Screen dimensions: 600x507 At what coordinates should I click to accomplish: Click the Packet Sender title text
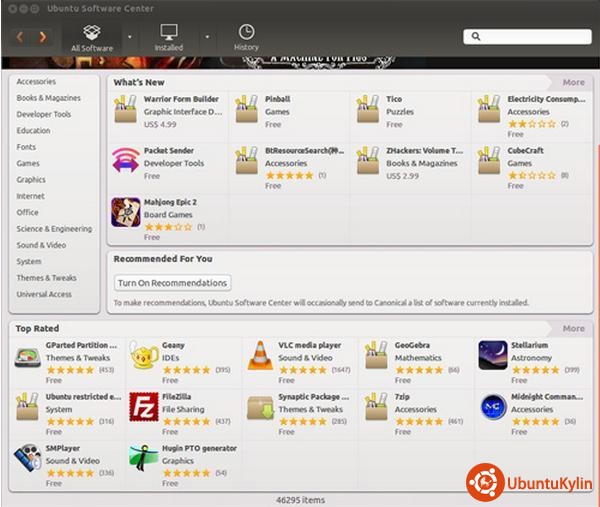(169, 150)
